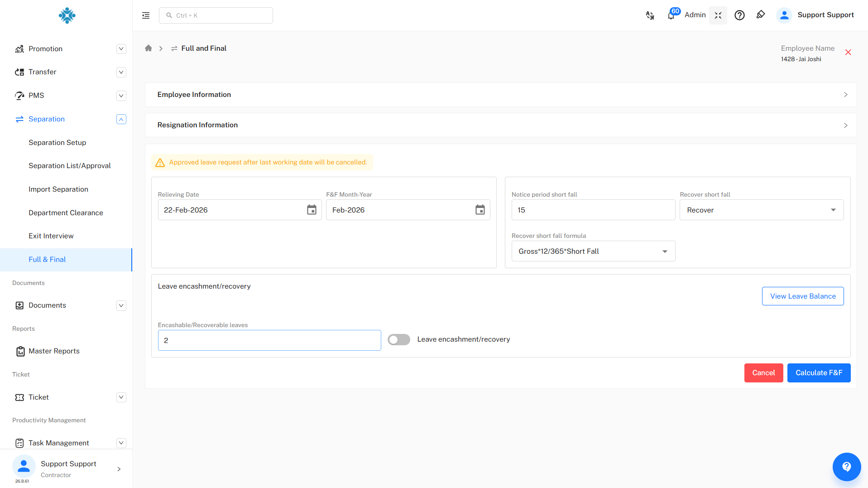
Task: Open Import Separation menu item
Action: (58, 189)
